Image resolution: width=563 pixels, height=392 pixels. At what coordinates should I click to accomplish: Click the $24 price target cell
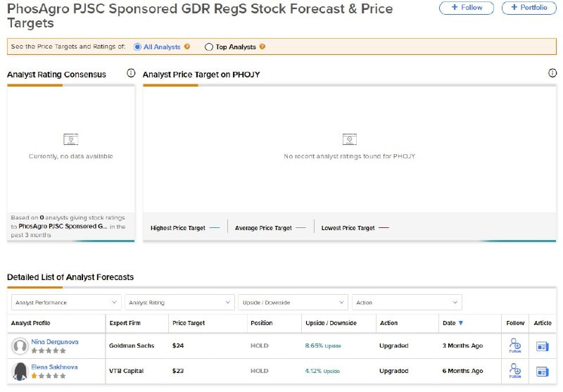(178, 346)
